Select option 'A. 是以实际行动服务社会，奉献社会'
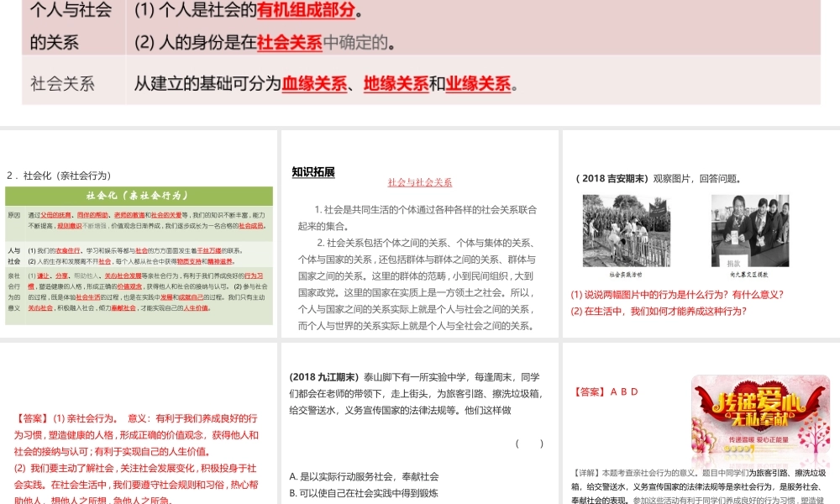840x504 pixels. tap(364, 476)
